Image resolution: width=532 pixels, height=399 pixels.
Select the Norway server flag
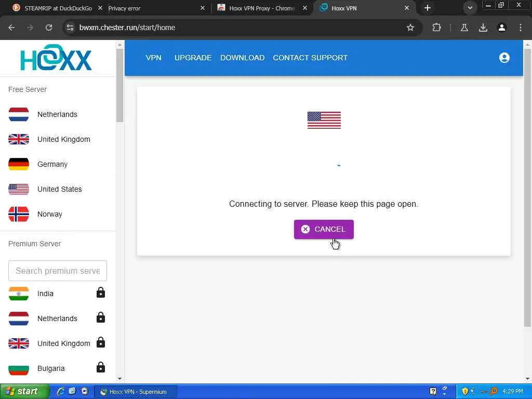[19, 214]
